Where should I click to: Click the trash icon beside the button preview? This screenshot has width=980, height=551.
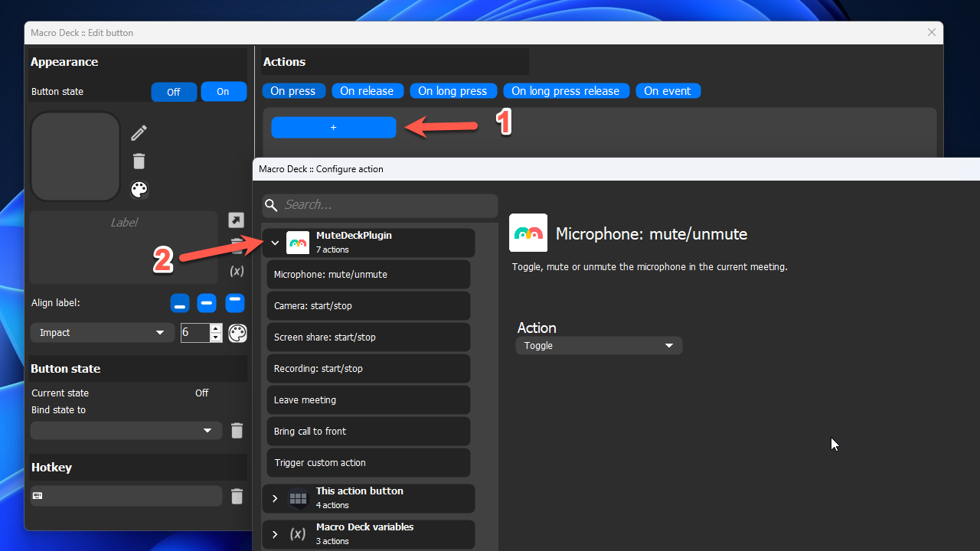[139, 161]
